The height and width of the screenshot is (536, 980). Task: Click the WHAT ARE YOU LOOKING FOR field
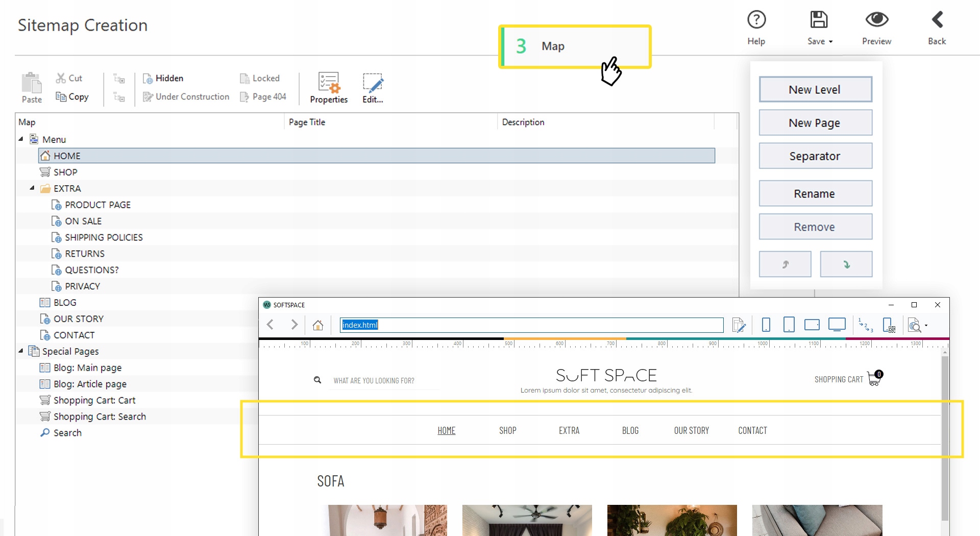(384, 381)
